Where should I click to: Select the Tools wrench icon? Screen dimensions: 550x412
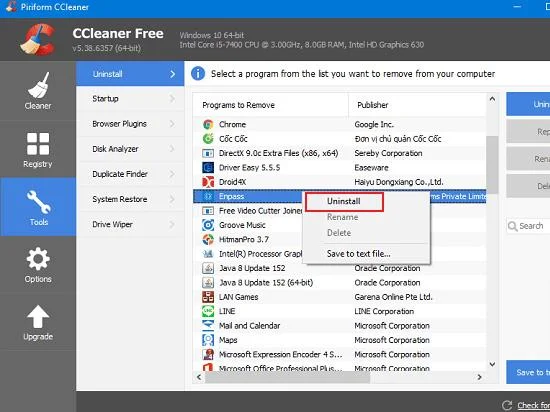tap(38, 202)
